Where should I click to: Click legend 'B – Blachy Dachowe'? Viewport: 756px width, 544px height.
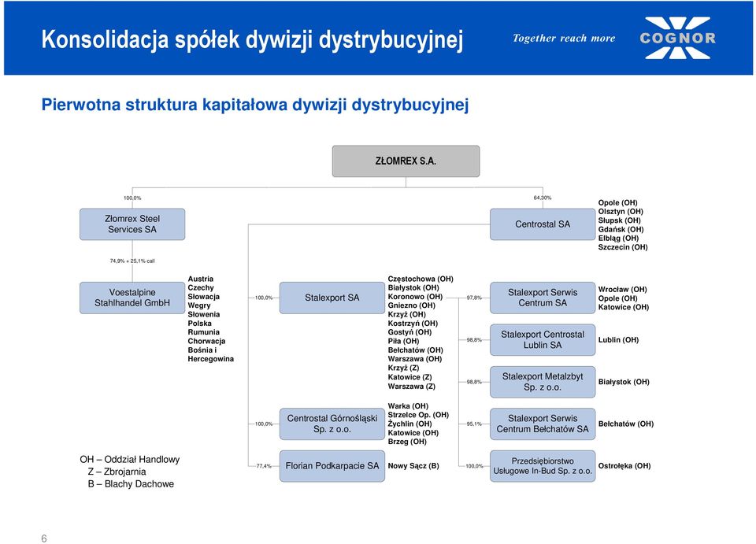coord(131,483)
